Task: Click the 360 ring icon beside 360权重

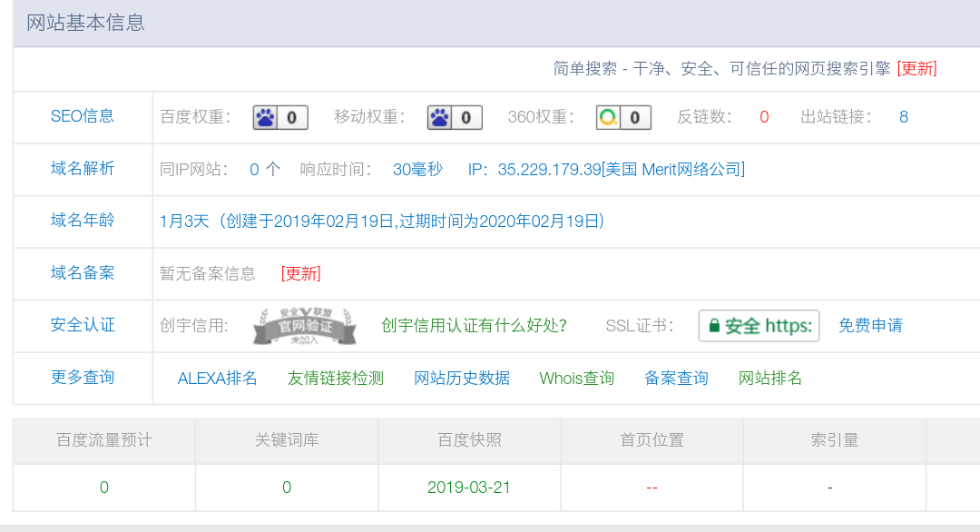Action: [x=608, y=117]
